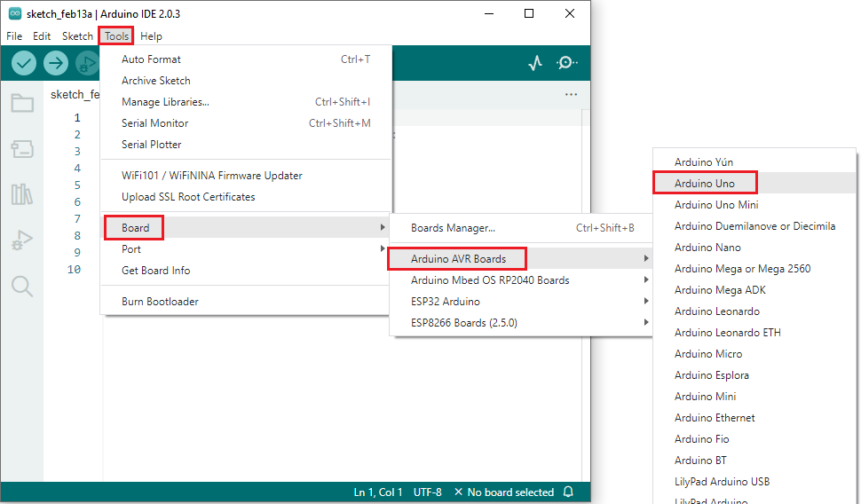The image size is (861, 504).
Task: Choose Upload SSL Root Certificates
Action: [246, 197]
